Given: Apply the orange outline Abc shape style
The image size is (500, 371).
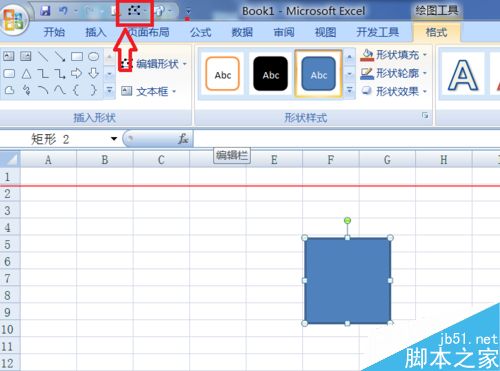Looking at the screenshot, I should (x=223, y=74).
